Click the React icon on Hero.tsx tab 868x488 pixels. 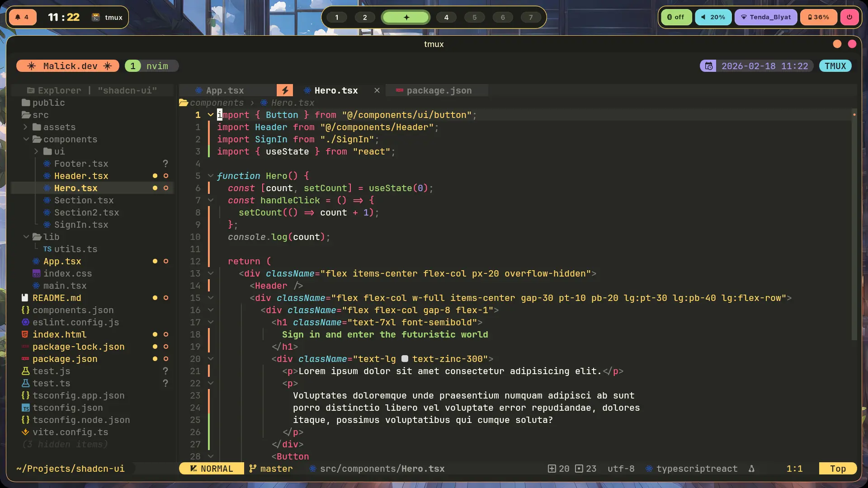coord(307,90)
